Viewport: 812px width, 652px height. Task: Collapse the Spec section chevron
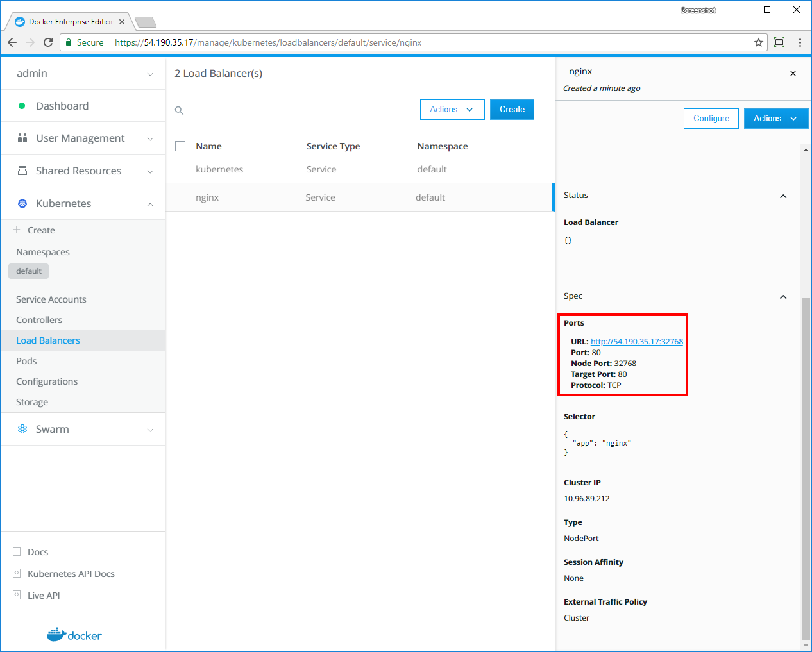pos(783,297)
